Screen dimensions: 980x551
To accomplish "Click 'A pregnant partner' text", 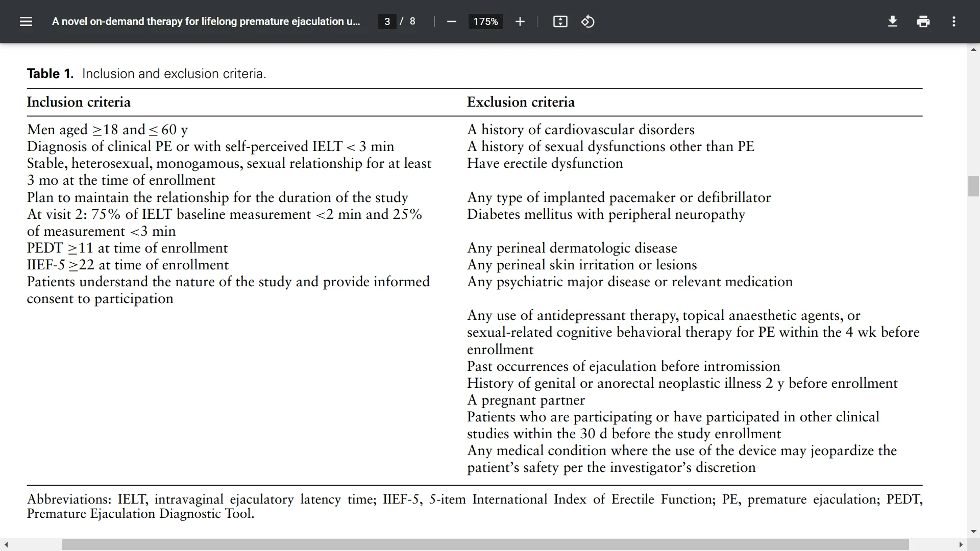I will [x=526, y=400].
